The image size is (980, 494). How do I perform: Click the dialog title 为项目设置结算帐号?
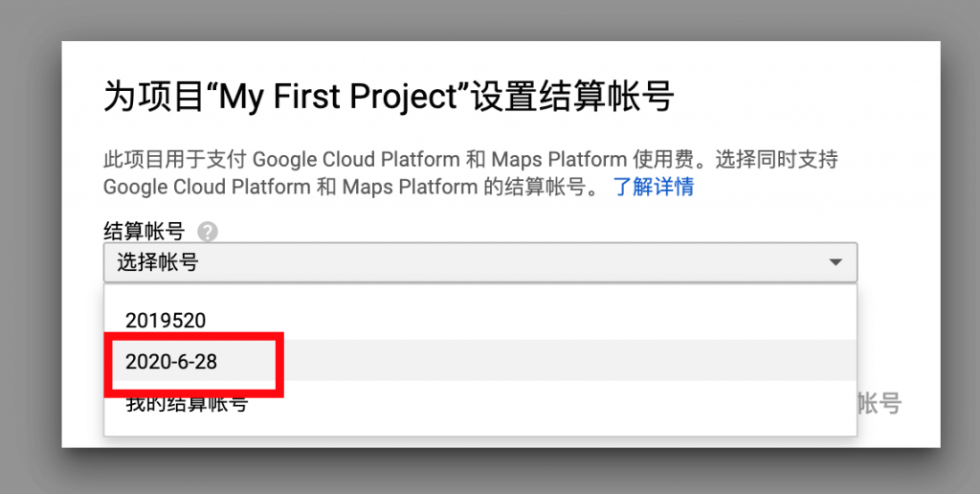(389, 98)
